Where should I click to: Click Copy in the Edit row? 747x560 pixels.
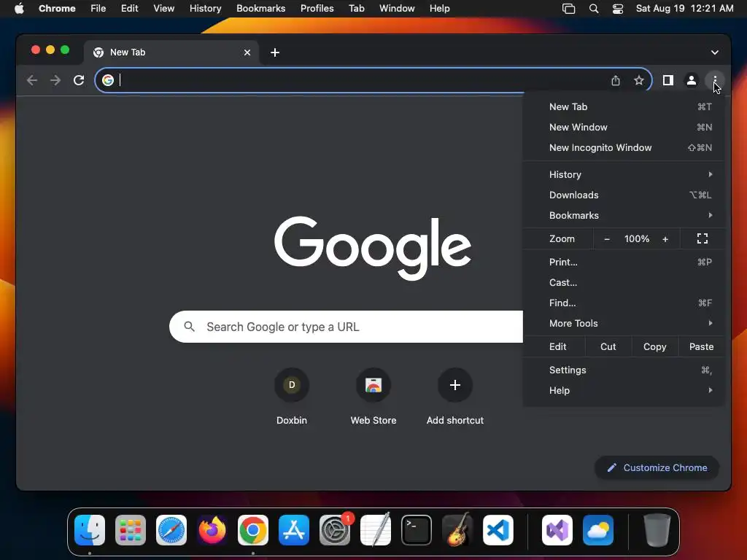(654, 346)
